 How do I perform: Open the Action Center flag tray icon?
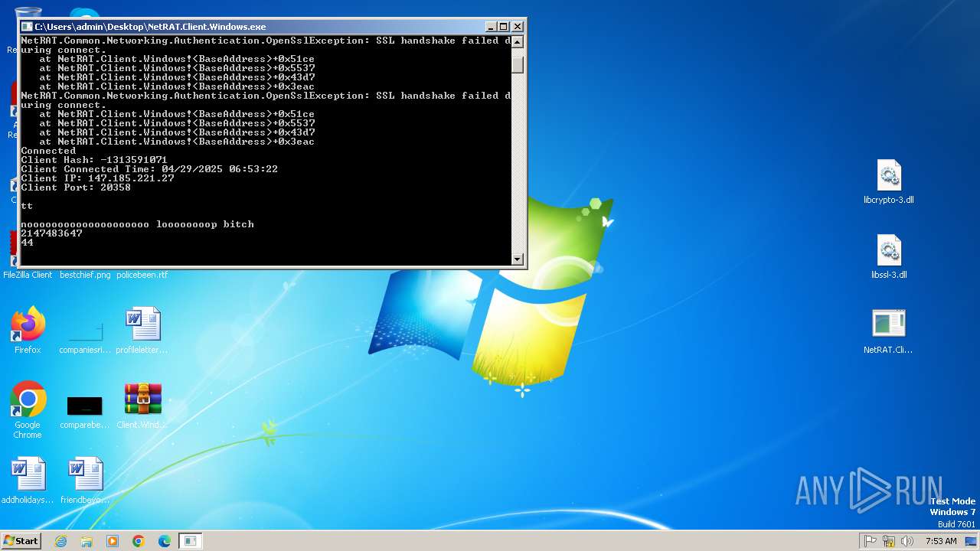(871, 541)
